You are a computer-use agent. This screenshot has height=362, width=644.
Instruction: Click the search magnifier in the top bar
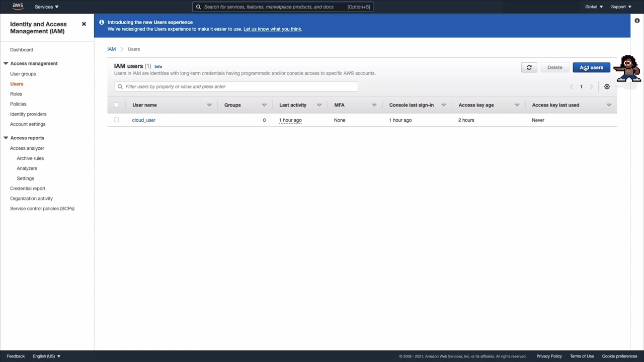pyautogui.click(x=198, y=7)
